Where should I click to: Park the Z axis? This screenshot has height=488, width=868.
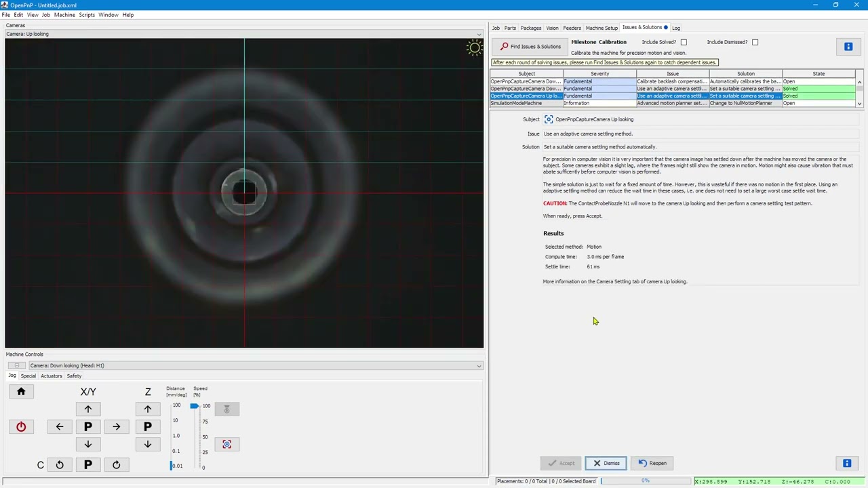[147, 427]
